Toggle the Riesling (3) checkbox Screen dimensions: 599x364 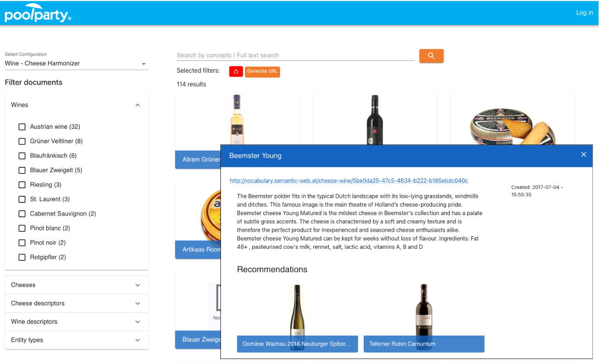click(22, 184)
